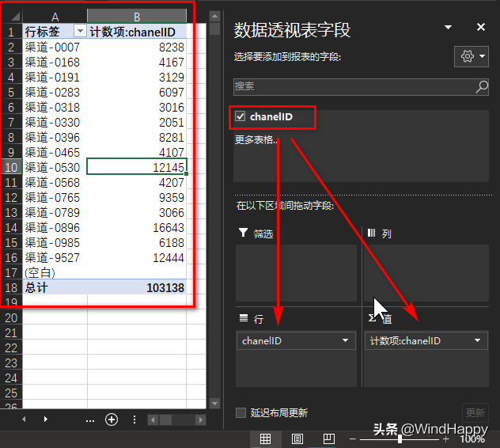Click vertical scrollbar down arrow
This screenshot has height=448, width=500.
[x=214, y=404]
